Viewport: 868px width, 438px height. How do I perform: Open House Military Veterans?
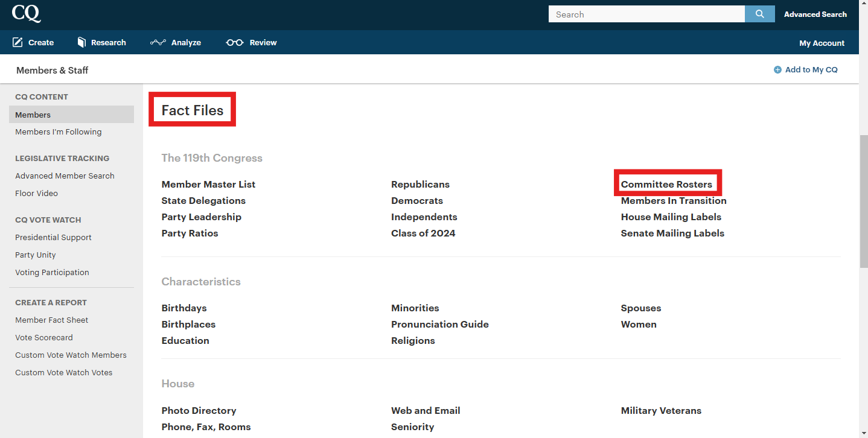coord(661,410)
